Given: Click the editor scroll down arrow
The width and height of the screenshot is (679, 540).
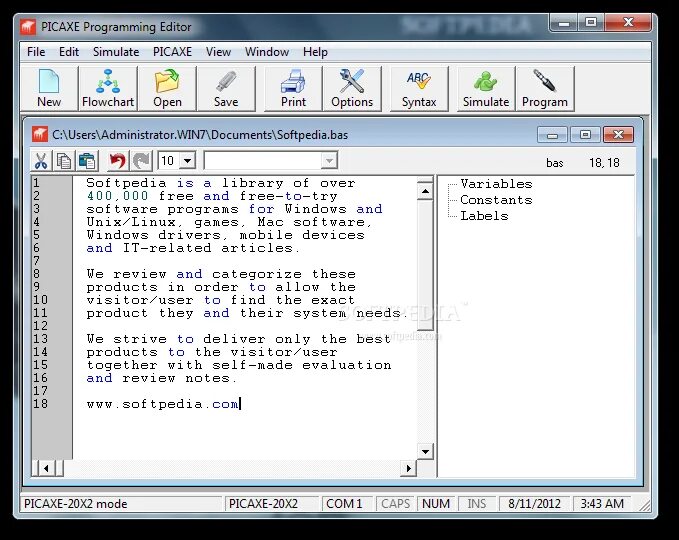Looking at the screenshot, I should pyautogui.click(x=425, y=452).
